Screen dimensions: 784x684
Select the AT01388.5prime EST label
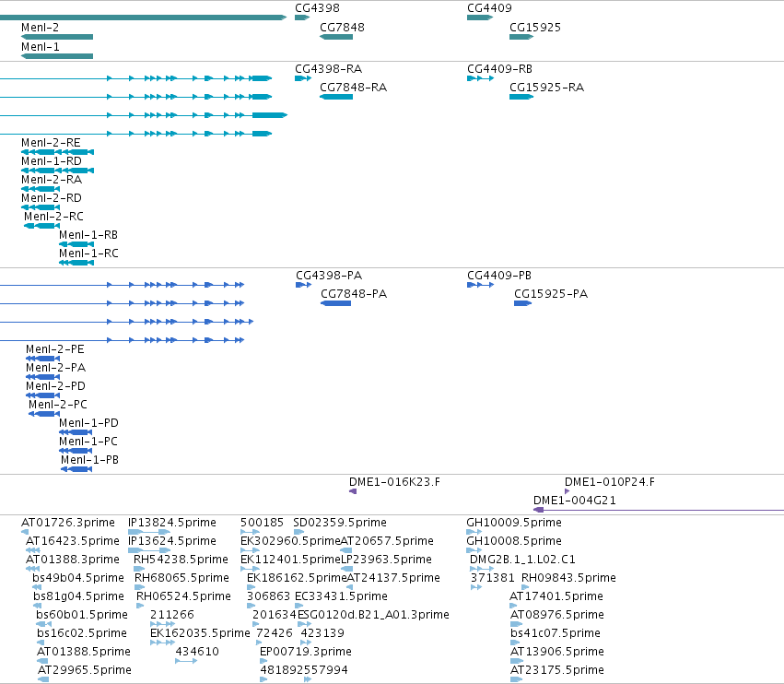84,652
